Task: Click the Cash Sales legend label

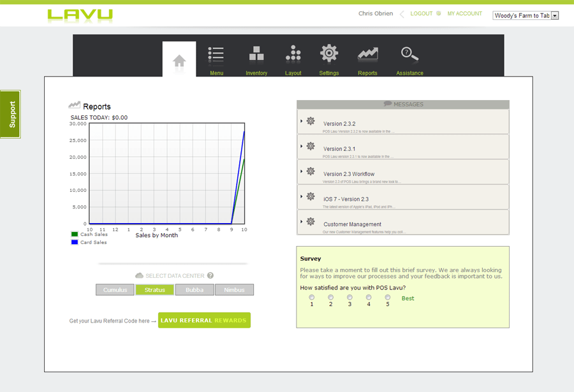Action: pyautogui.click(x=94, y=235)
